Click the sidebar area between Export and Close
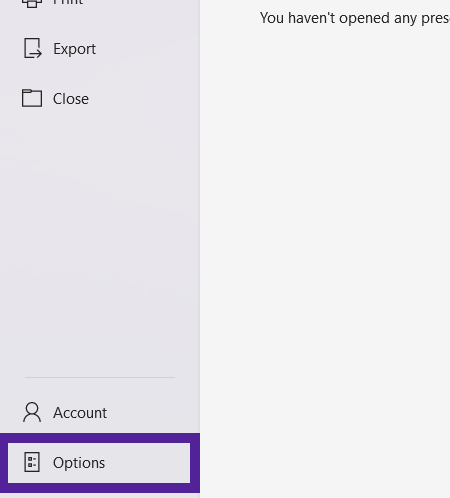Image resolution: width=450 pixels, height=498 pixels. (x=100, y=74)
